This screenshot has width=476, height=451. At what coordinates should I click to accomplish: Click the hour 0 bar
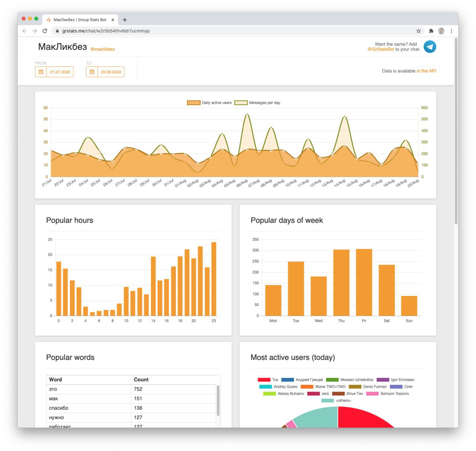tap(59, 289)
